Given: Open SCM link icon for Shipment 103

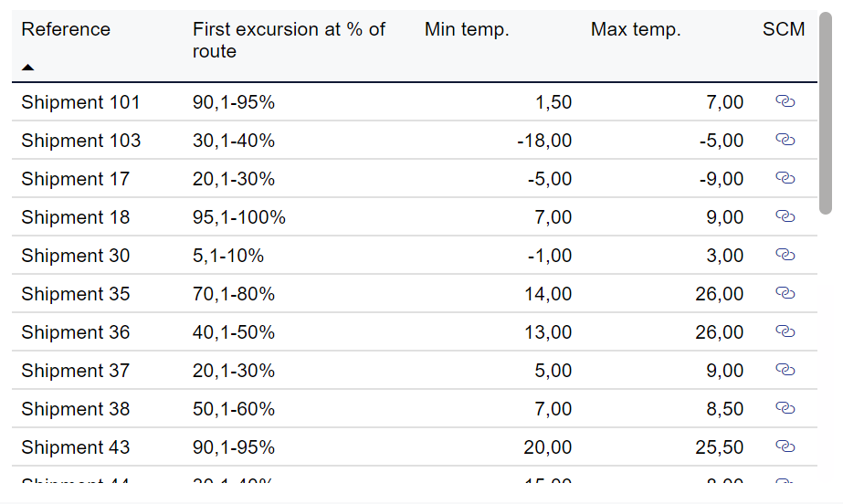Looking at the screenshot, I should pos(785,140).
